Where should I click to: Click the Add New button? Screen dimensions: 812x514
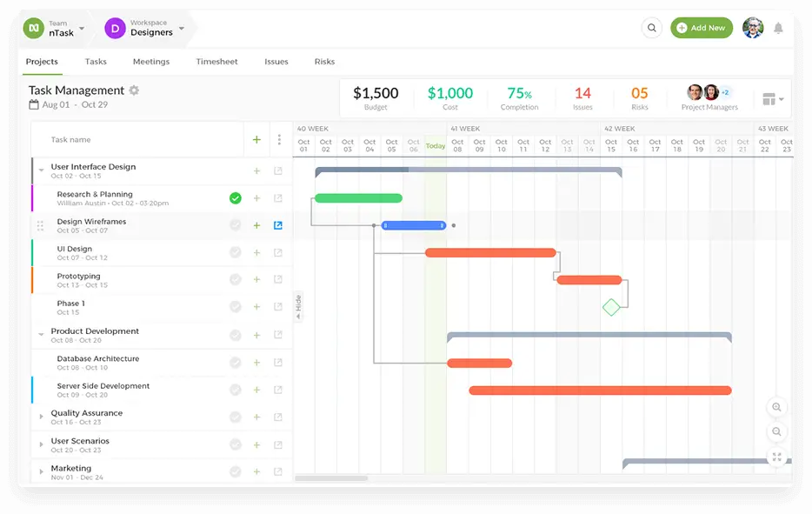[x=701, y=28]
